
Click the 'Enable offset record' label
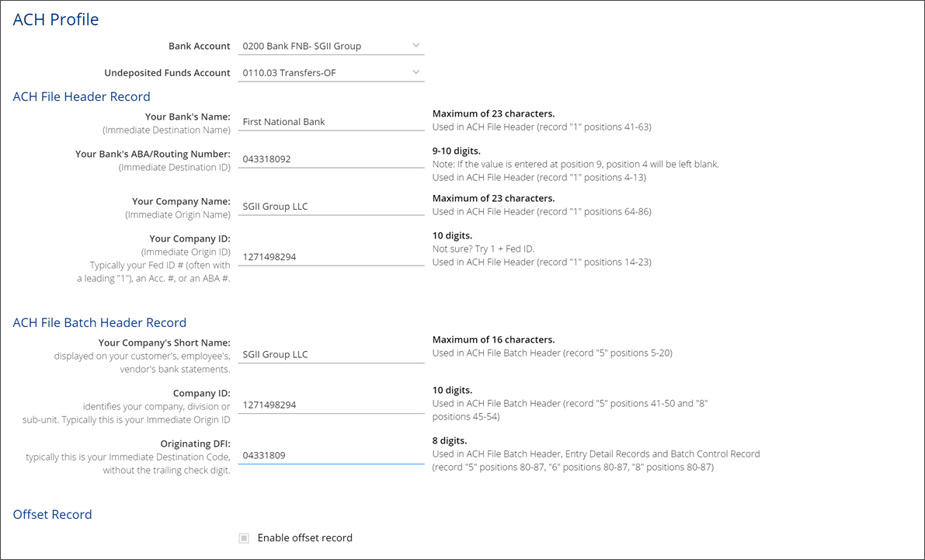click(x=305, y=537)
